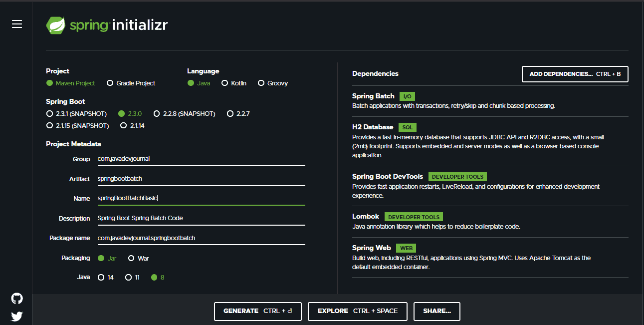Screen dimensions: 644x325
Task: Set packaging to Jar
Action: (x=107, y=259)
